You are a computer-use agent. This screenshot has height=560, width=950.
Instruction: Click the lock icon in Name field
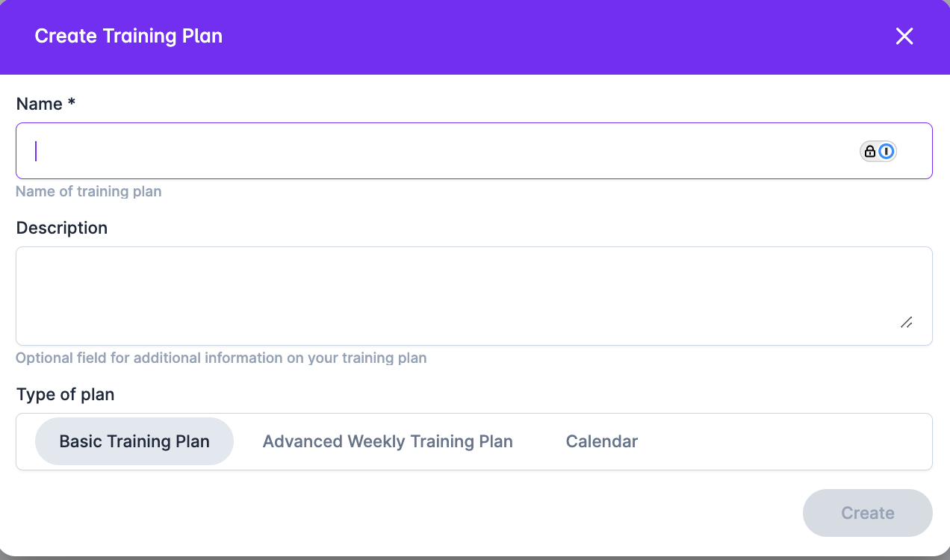(869, 152)
